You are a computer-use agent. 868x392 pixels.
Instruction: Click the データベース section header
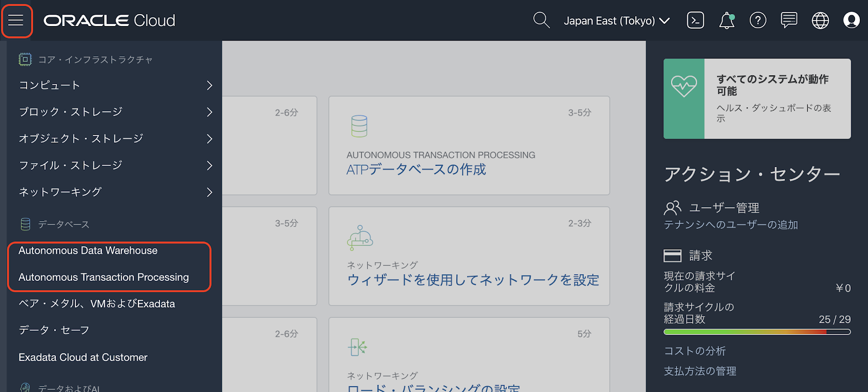63,224
